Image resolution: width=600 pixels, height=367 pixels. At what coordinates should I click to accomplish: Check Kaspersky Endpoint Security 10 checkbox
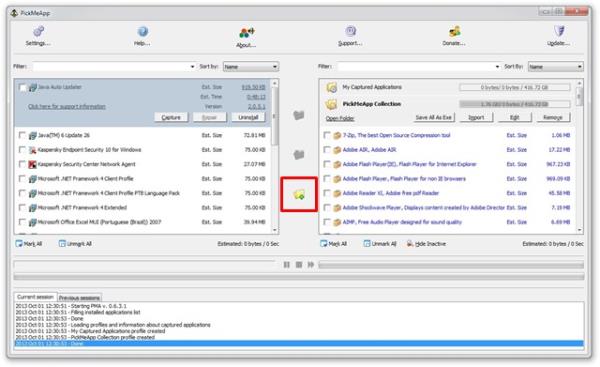[x=22, y=150]
